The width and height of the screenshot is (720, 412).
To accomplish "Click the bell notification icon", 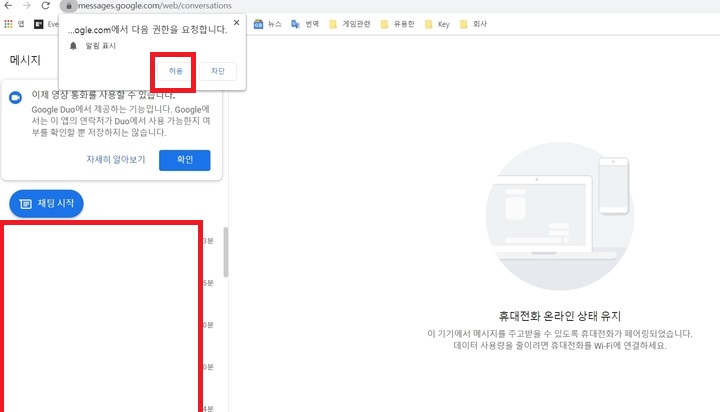I will click(73, 46).
